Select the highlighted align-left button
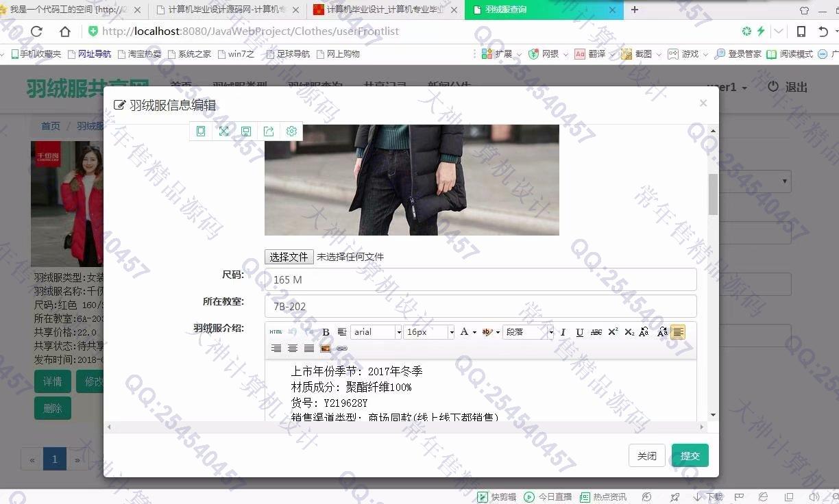This screenshot has height=504, width=839. (678, 332)
